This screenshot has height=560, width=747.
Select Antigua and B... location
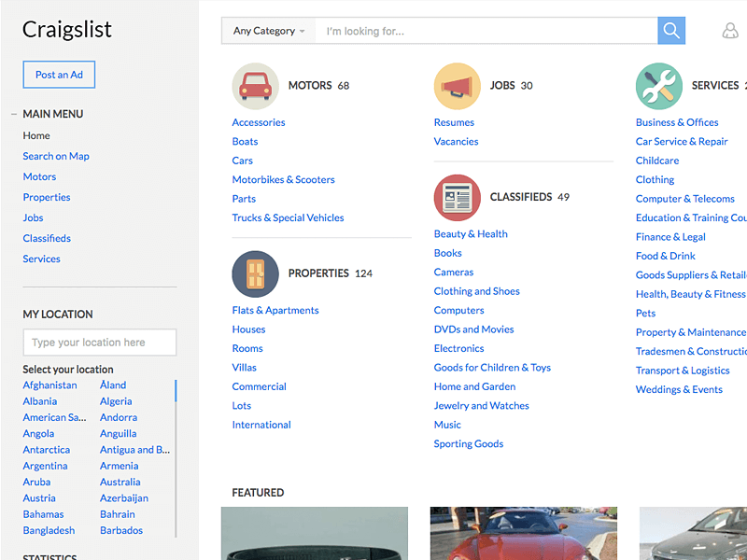click(x=134, y=450)
